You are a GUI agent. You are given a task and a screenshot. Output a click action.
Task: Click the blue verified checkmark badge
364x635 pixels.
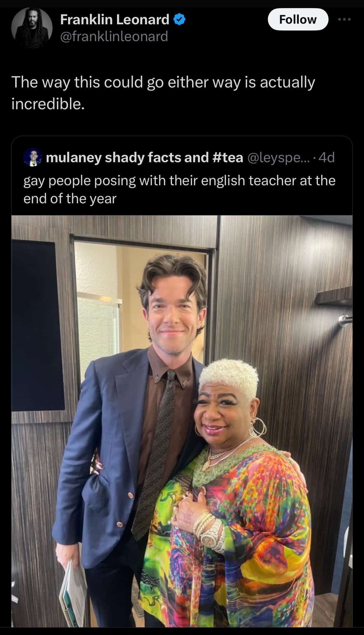[x=180, y=20]
